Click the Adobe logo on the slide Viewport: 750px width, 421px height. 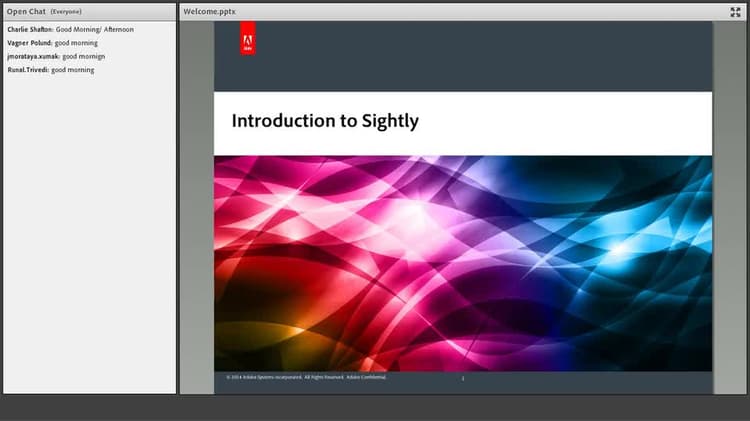click(248, 38)
